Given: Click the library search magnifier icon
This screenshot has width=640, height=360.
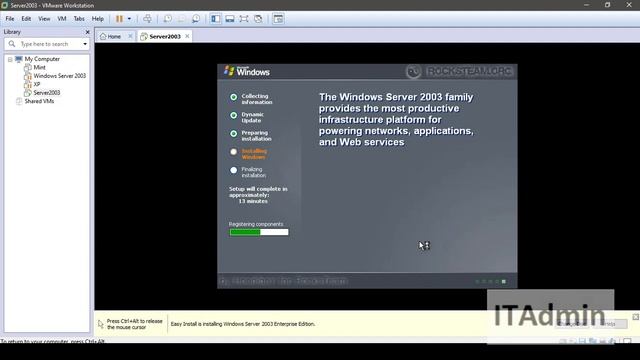Looking at the screenshot, I should click(12, 44).
